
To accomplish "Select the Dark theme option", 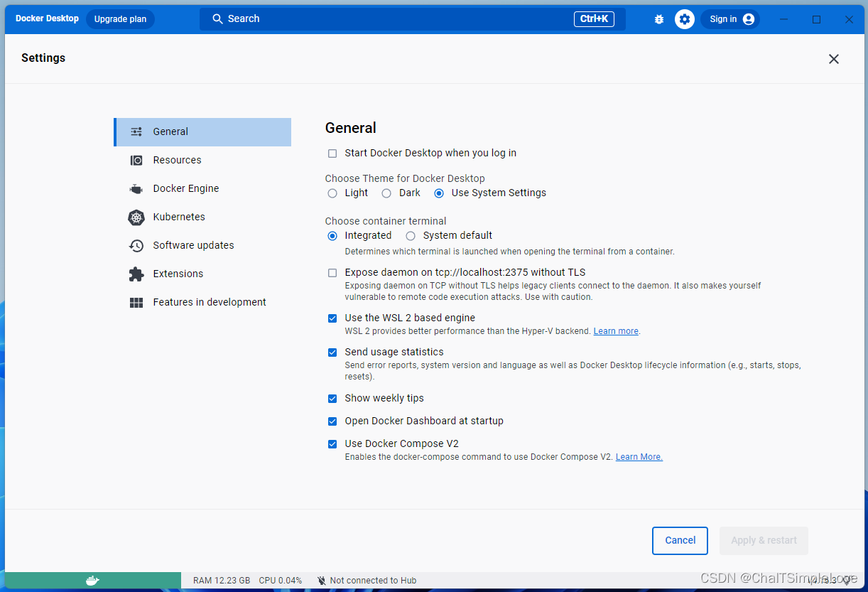I will pyautogui.click(x=386, y=193).
